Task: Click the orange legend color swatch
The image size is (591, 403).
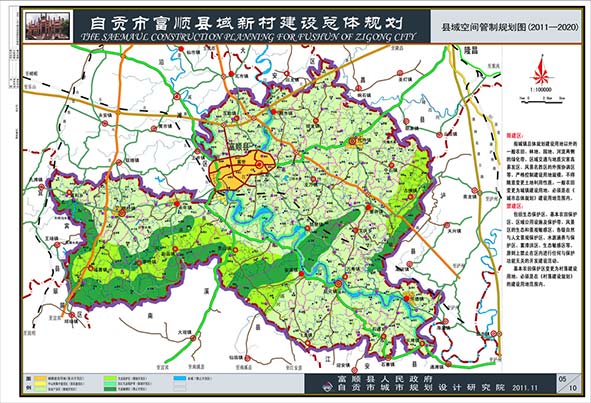Action: pyautogui.click(x=41, y=378)
